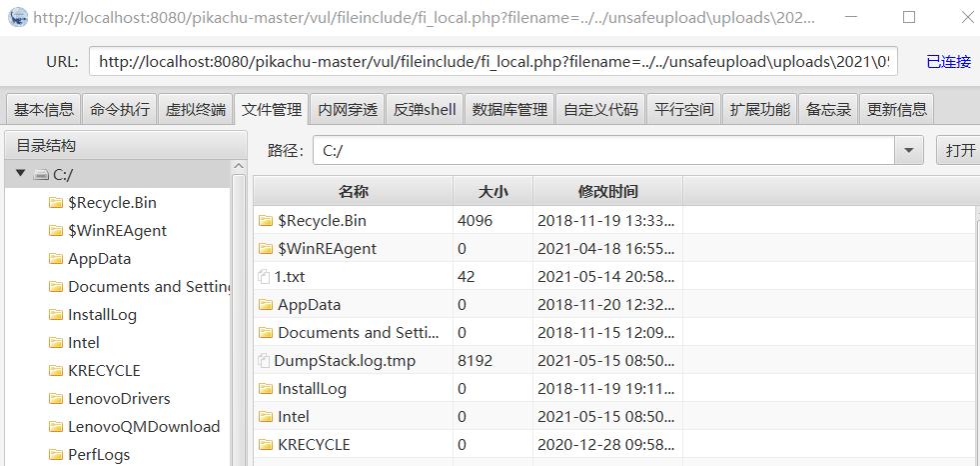The width and height of the screenshot is (980, 466).
Task: Click $Recycle.Bin size value 4096
Action: [475, 220]
